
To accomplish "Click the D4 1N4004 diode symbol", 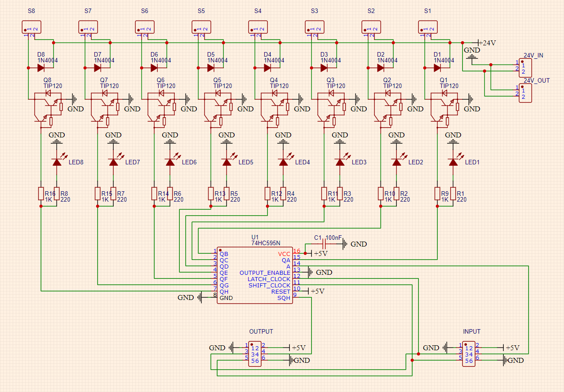I will 267,68.
